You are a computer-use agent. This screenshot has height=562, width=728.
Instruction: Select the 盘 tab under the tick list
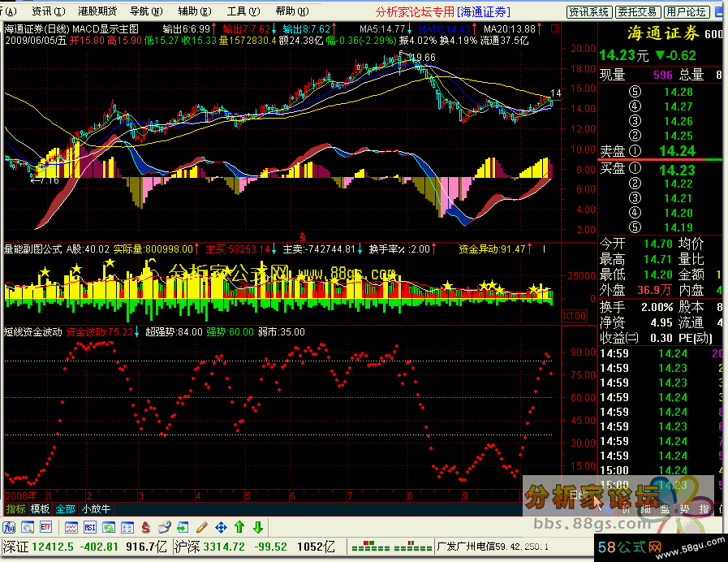(665, 509)
